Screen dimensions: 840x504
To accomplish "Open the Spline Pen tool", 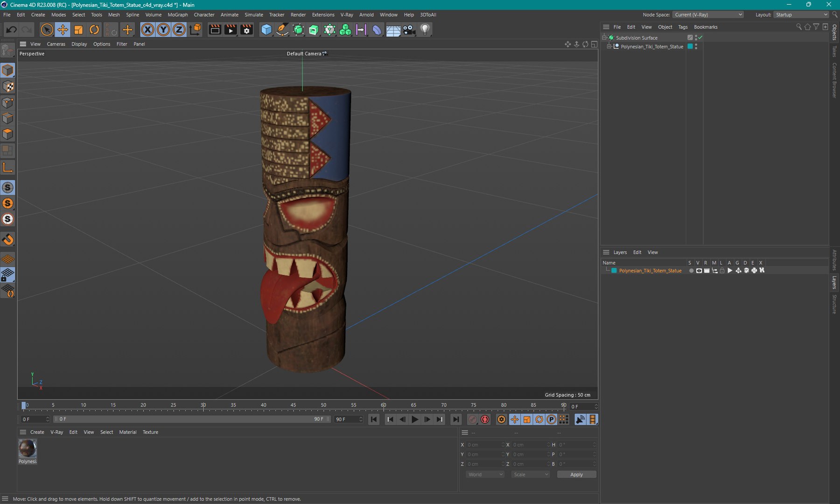I will coord(282,30).
